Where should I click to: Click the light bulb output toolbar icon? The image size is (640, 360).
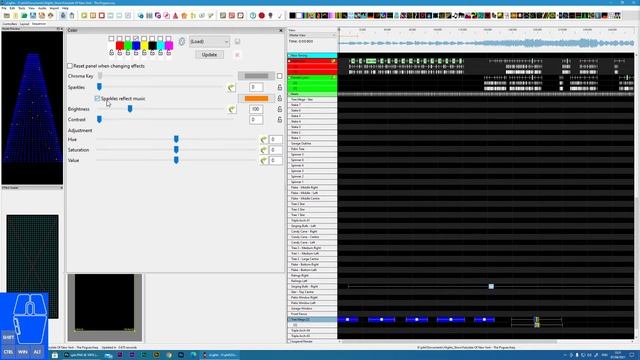(270, 16)
